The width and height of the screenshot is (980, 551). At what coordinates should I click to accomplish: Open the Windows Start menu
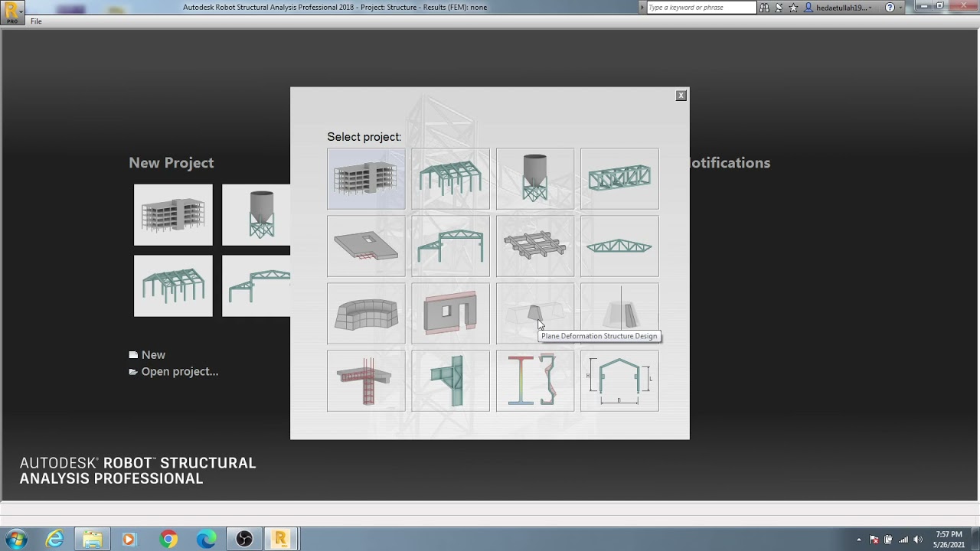16,539
